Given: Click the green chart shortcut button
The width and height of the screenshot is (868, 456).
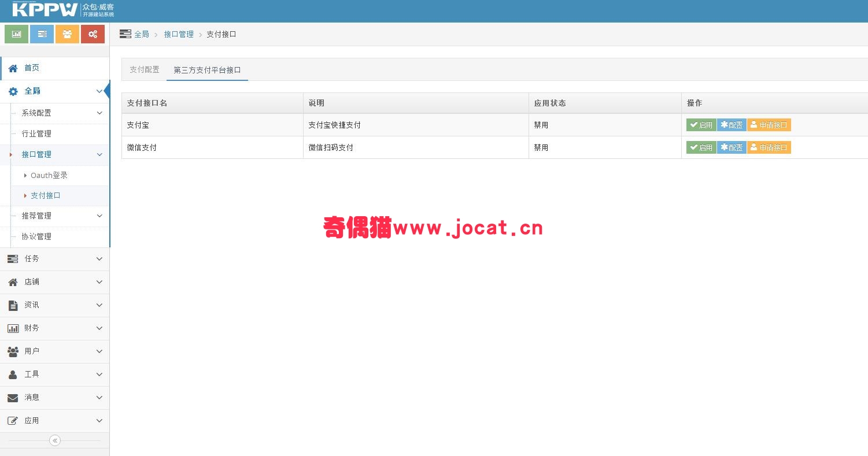Looking at the screenshot, I should pos(16,34).
